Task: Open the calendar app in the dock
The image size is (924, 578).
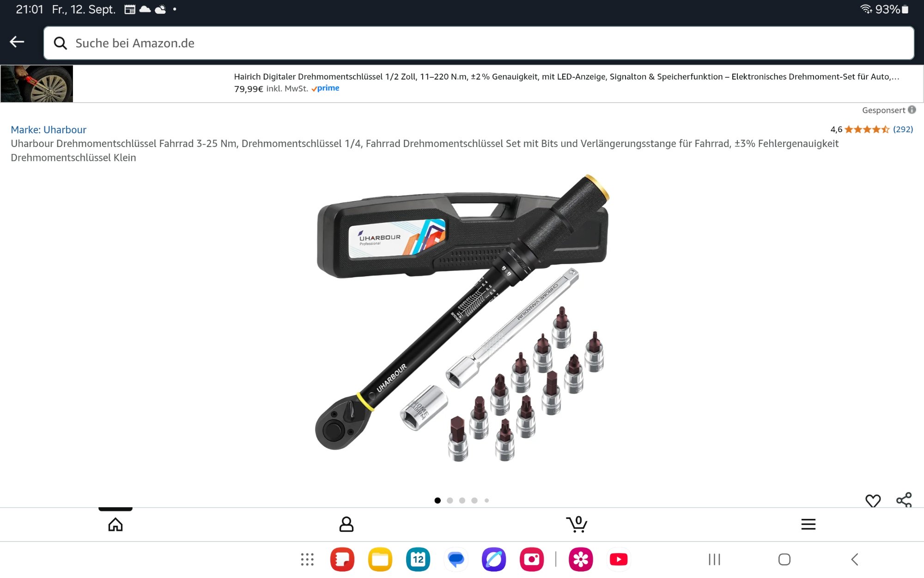Action: (418, 560)
